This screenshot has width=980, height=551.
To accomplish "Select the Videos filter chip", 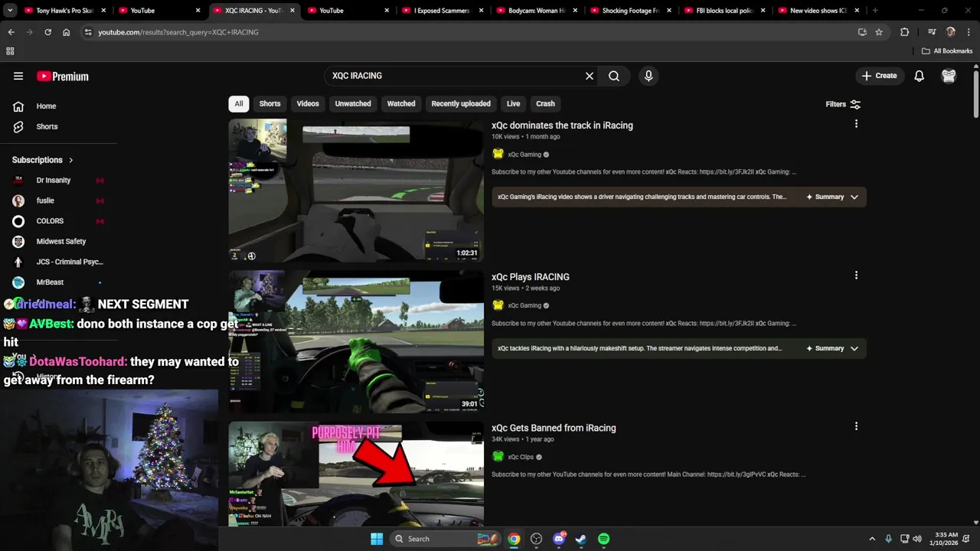I will click(x=308, y=103).
